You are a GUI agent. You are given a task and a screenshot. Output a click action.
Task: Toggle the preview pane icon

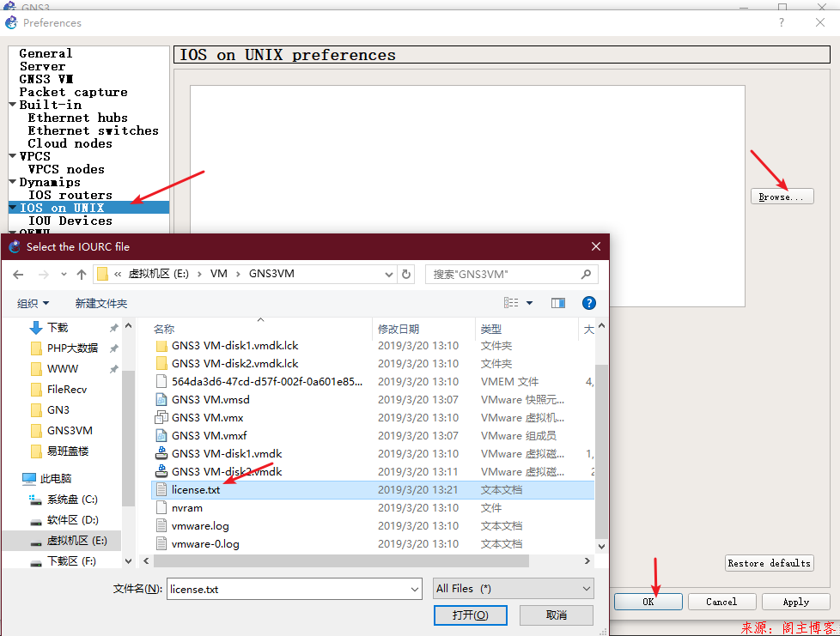point(558,303)
